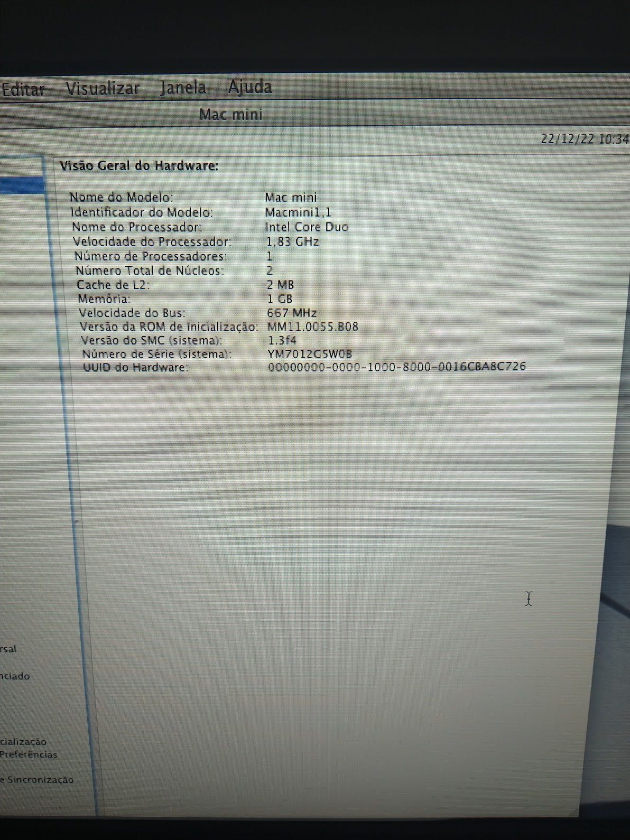Click the L2 cache value 2 MB
The width and height of the screenshot is (630, 840).
280,285
